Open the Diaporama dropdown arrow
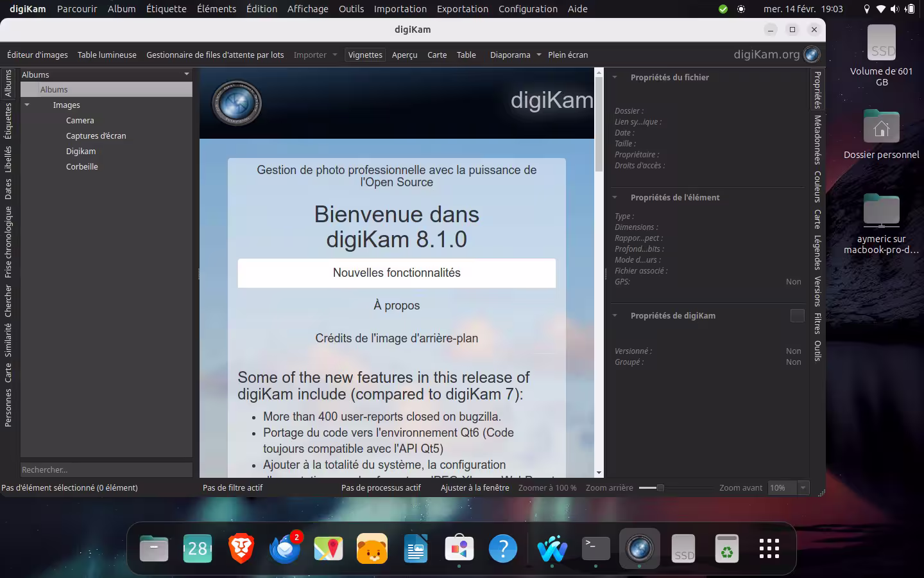Screen dimensions: 924x578 click(538, 55)
